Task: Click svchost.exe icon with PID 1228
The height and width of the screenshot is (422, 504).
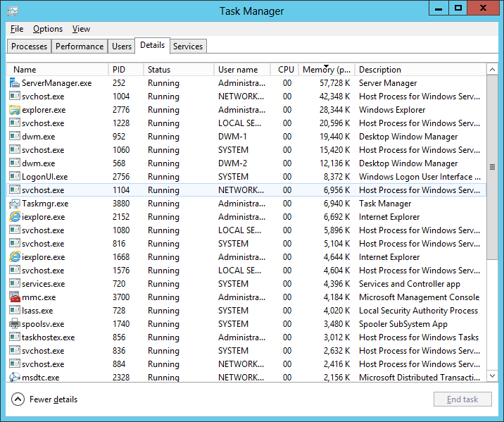Action: [15, 123]
